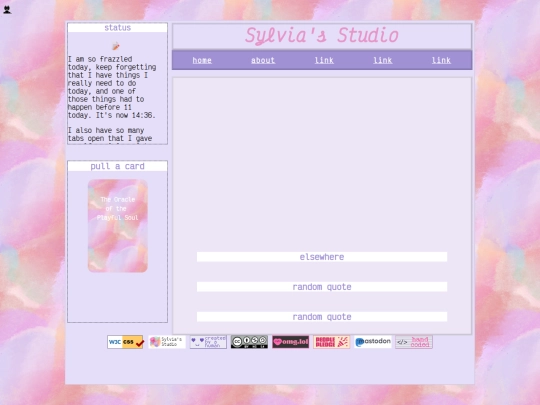This screenshot has width=540, height=405.
Task: Pull the Oracle of the Playful Soul card
Action: click(x=118, y=226)
